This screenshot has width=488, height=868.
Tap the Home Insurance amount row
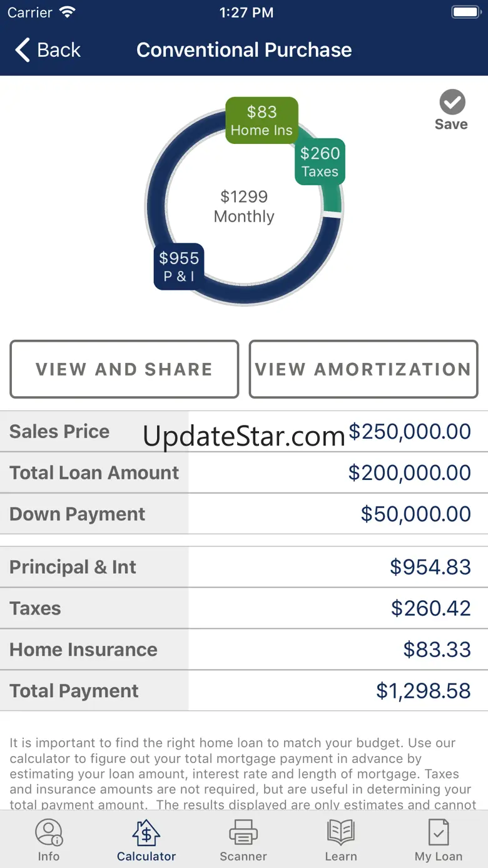coord(437,649)
